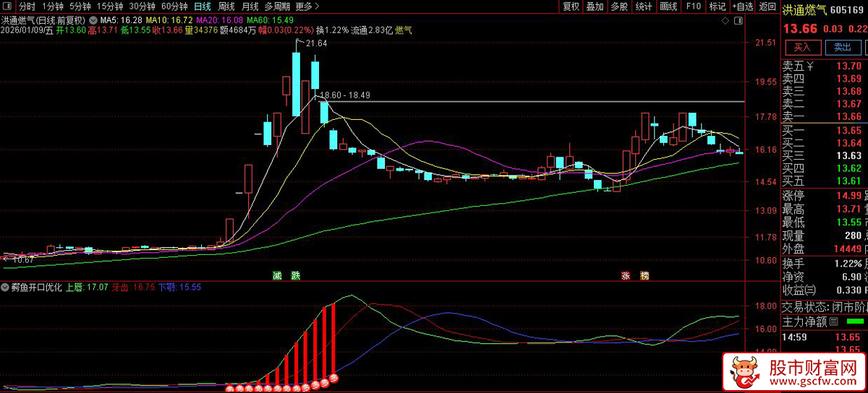Click the gear icon beside 鳄鱼开口优化
The width and height of the screenshot is (868, 393).
coord(7,287)
